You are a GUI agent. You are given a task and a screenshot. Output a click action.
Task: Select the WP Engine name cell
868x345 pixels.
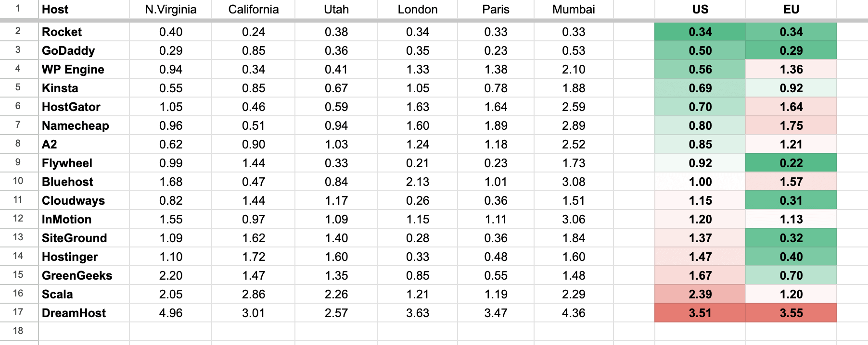84,69
